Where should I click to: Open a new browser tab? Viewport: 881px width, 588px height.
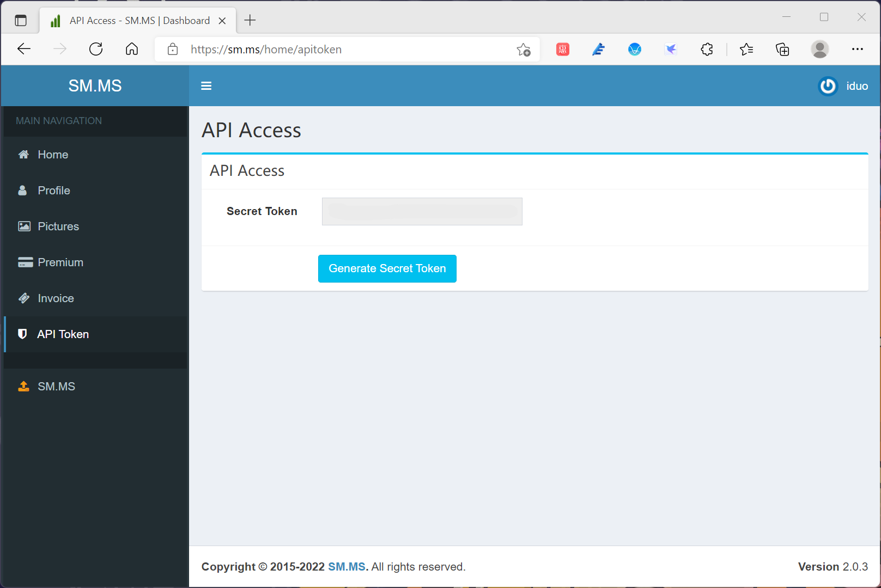[250, 21]
